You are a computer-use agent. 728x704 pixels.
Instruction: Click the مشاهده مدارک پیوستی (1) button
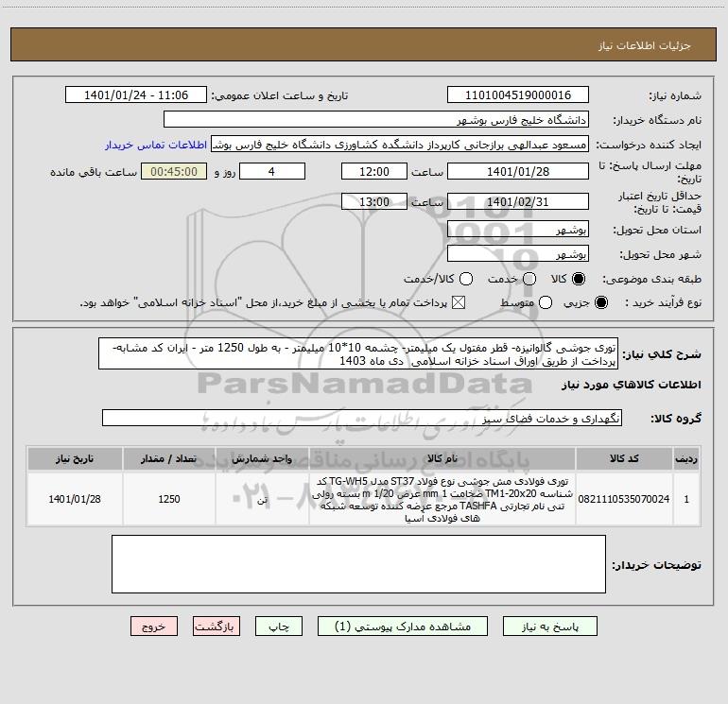click(x=403, y=627)
